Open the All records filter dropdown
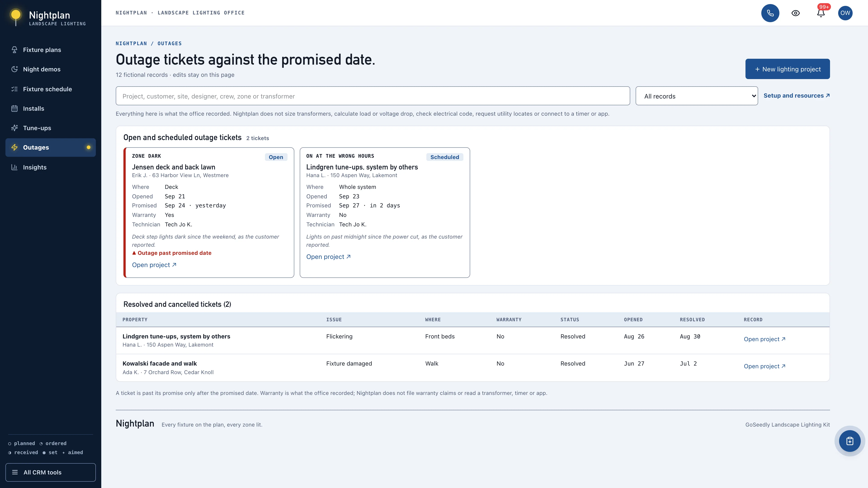This screenshot has width=868, height=488. pos(696,96)
